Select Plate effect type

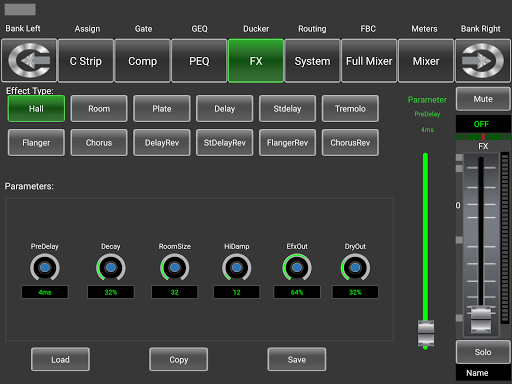(x=162, y=109)
